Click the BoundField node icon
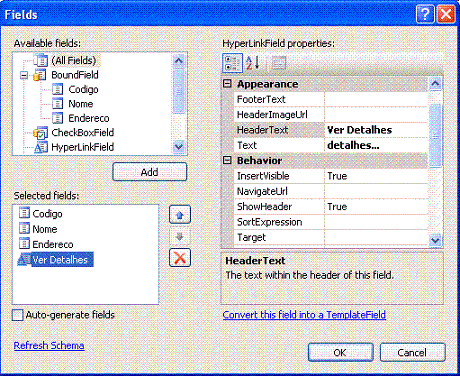460x377 pixels. (x=39, y=75)
